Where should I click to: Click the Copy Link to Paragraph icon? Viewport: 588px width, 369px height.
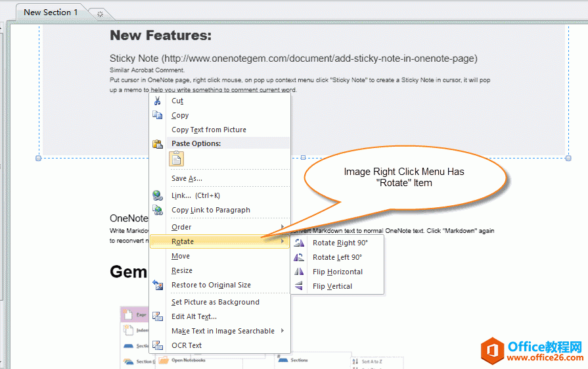click(158, 210)
